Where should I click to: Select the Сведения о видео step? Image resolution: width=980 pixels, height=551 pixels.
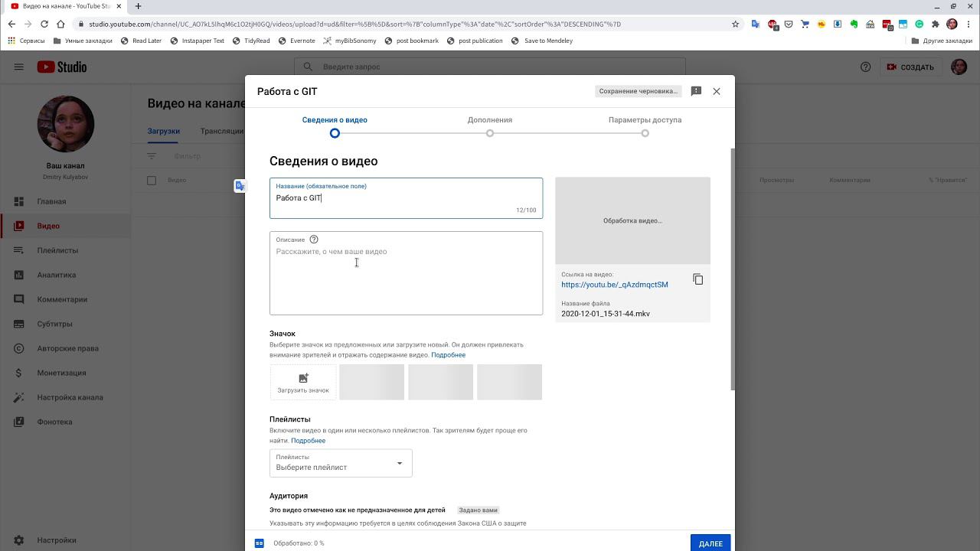[335, 120]
